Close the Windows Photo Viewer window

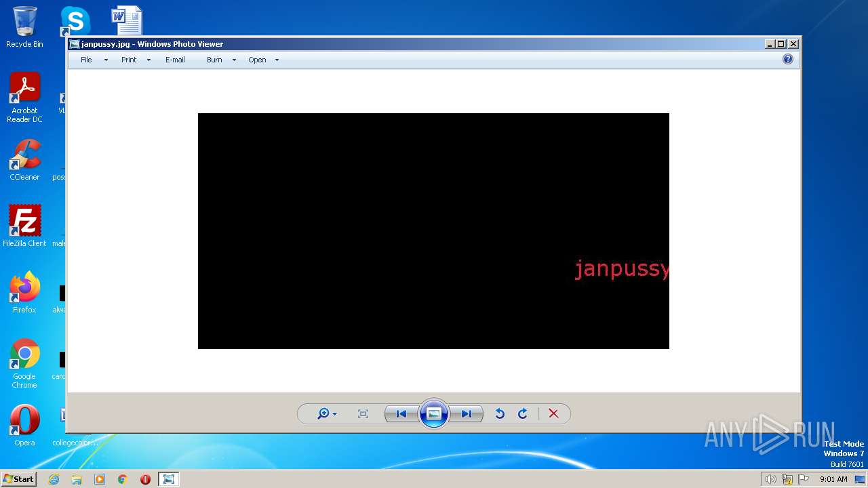(793, 44)
